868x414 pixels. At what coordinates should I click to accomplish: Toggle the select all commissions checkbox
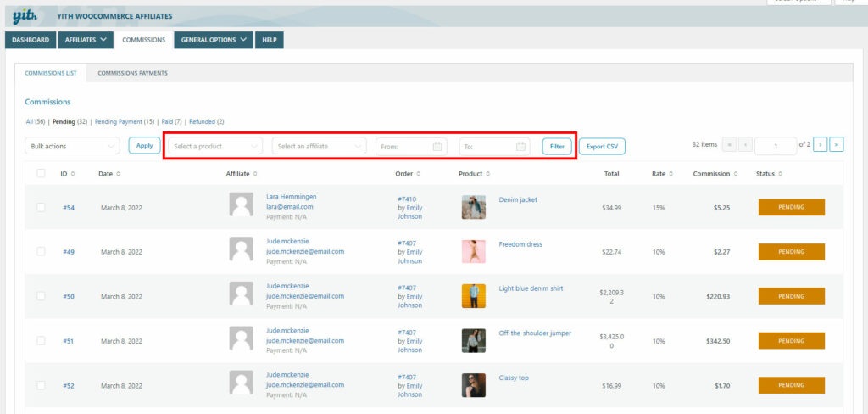pos(41,174)
